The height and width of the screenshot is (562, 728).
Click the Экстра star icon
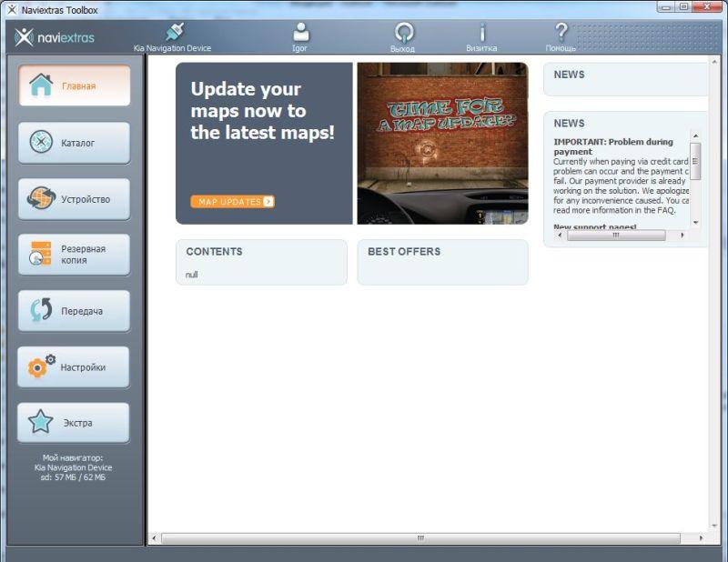(x=41, y=422)
